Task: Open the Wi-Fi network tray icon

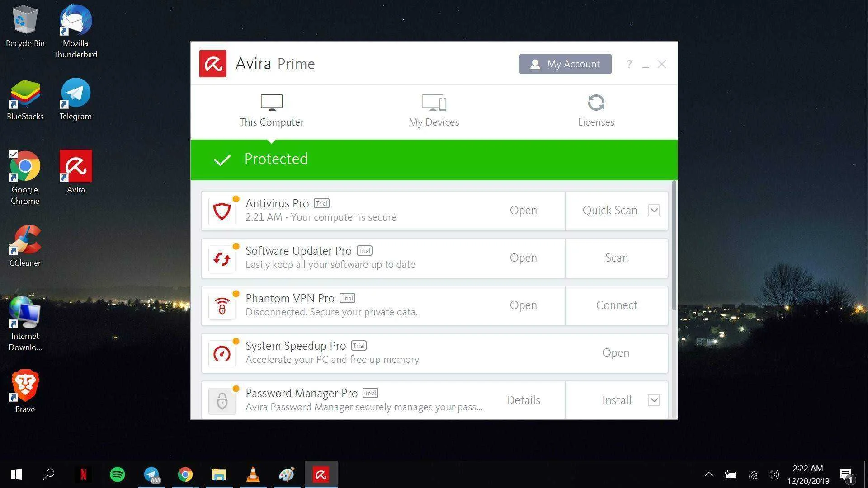Action: coord(753,474)
